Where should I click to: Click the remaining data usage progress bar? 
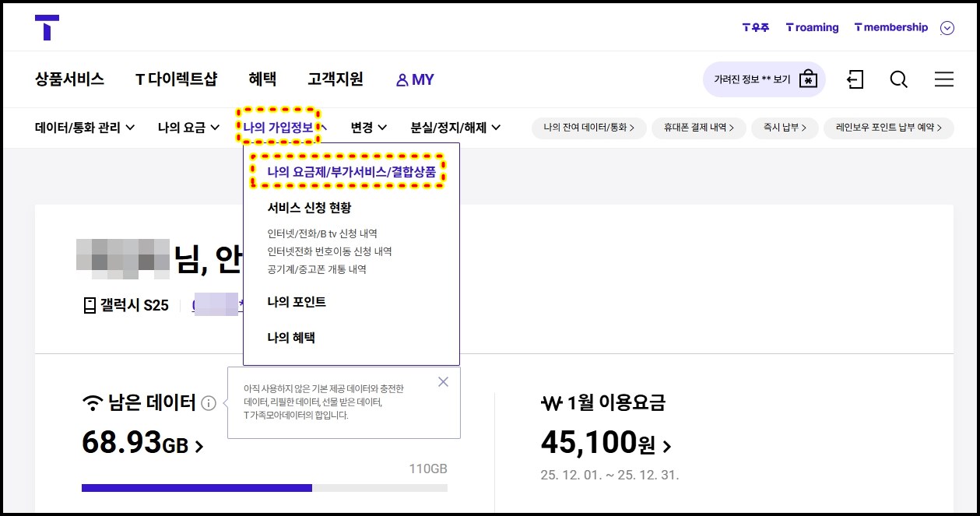tap(264, 488)
